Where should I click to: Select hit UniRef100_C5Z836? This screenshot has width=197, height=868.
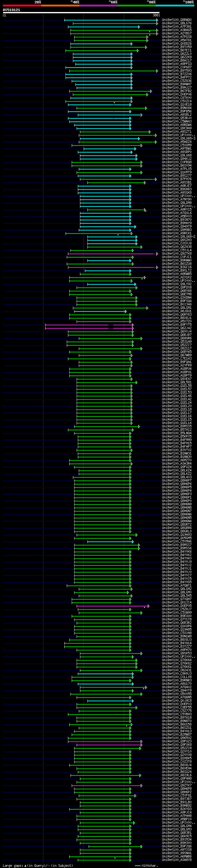[177, 81]
